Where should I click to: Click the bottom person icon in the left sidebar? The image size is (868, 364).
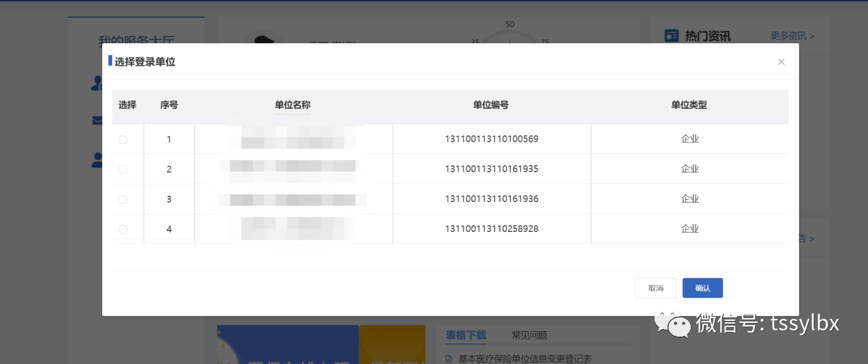click(x=97, y=160)
